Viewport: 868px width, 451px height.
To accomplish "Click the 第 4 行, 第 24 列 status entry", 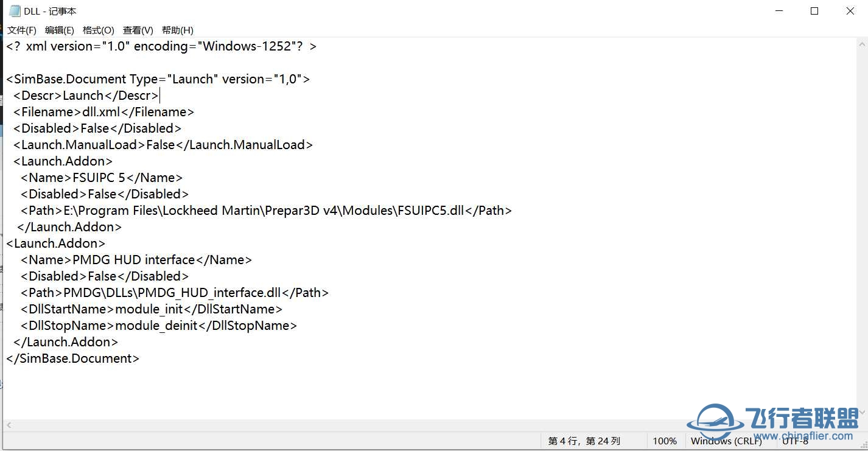I will [x=584, y=441].
